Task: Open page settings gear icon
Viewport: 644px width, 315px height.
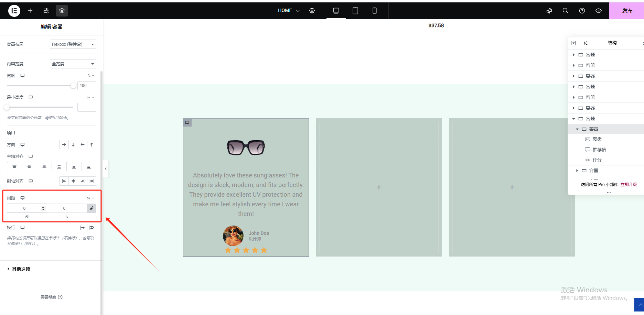Action: (312, 11)
